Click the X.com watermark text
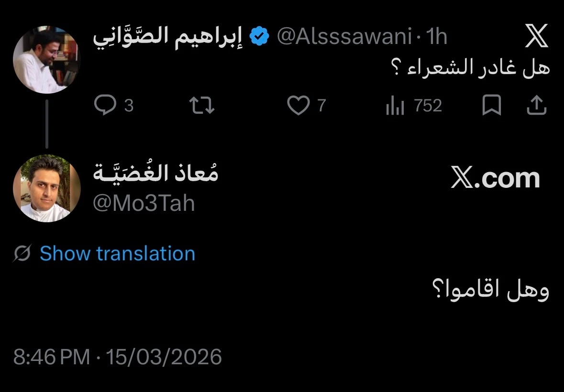The height and width of the screenshot is (392, 564). pyautogui.click(x=495, y=178)
